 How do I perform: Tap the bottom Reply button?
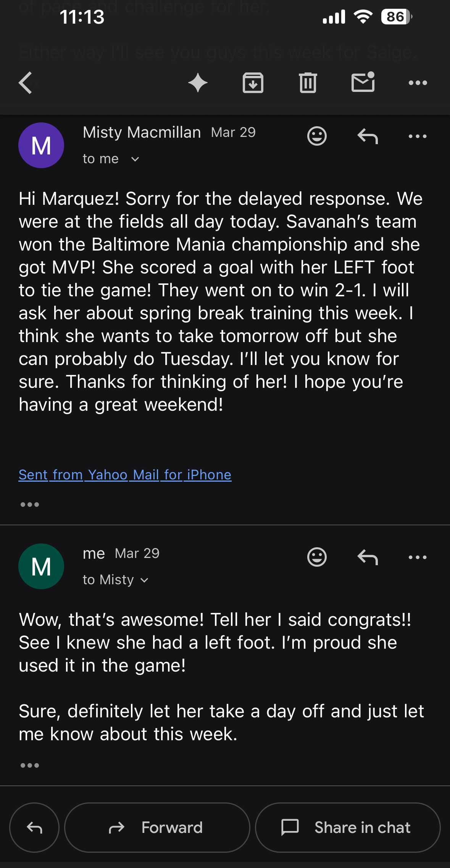[34, 828]
